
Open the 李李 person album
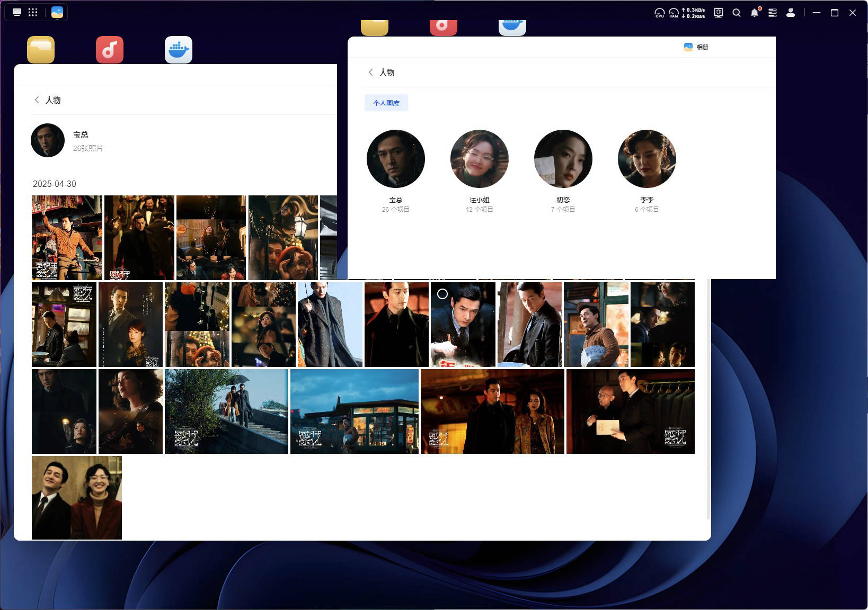[x=646, y=159]
